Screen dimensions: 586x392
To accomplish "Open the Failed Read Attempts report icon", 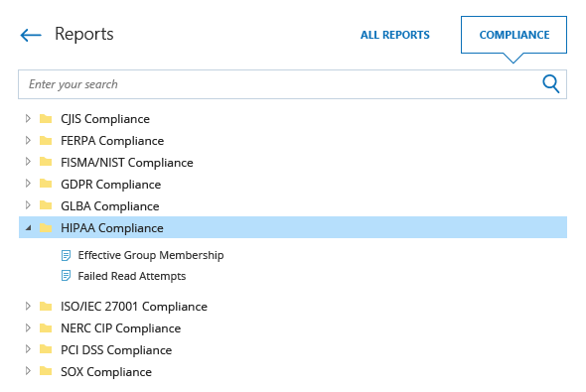I will [66, 276].
